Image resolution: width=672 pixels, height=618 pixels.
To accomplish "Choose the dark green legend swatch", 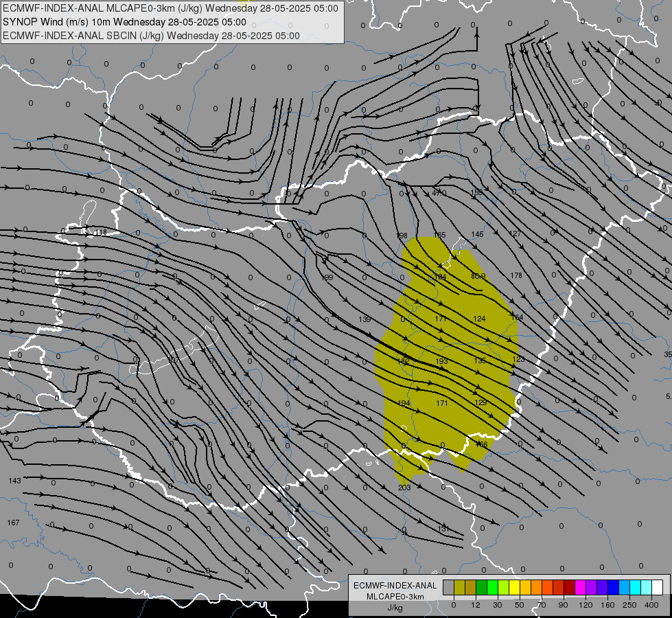I will pyautogui.click(x=482, y=587).
